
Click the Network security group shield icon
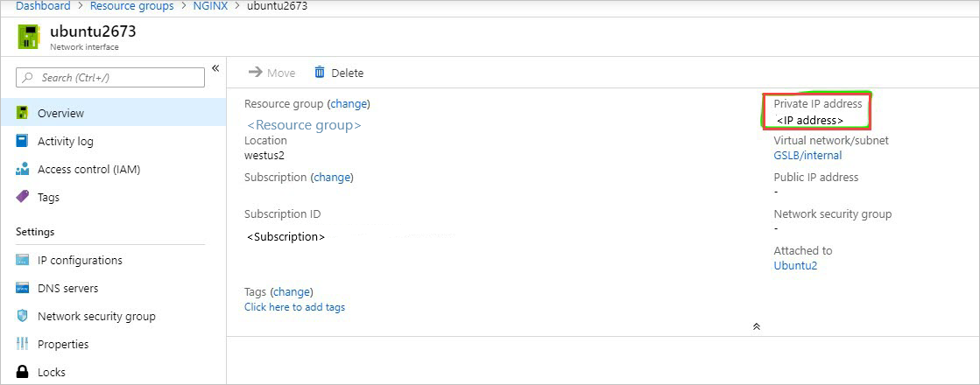[x=23, y=317]
